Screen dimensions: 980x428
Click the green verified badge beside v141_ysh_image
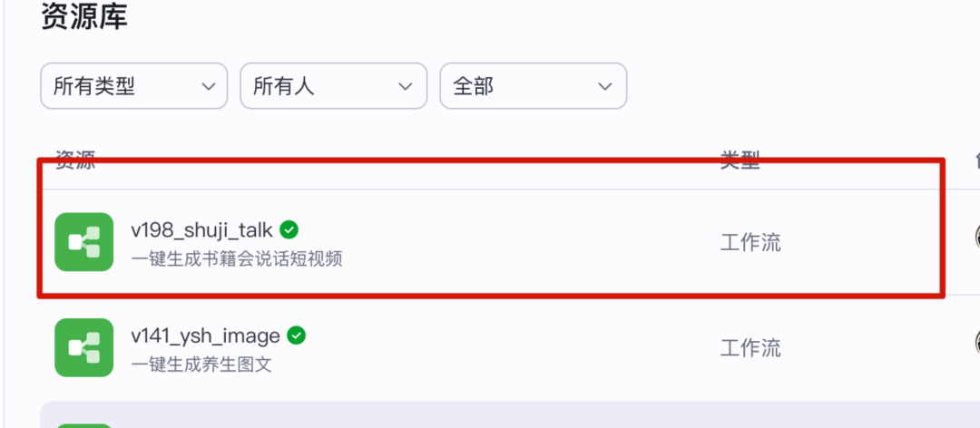pyautogui.click(x=296, y=336)
